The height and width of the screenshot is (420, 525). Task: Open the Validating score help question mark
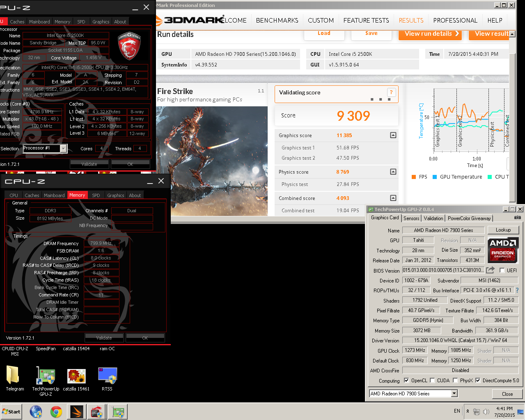click(x=391, y=92)
